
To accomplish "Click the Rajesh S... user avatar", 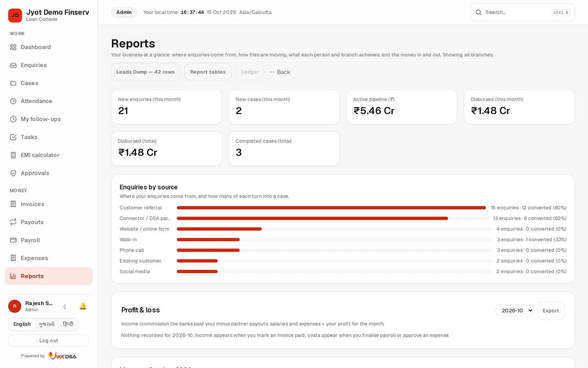I will (x=15, y=306).
